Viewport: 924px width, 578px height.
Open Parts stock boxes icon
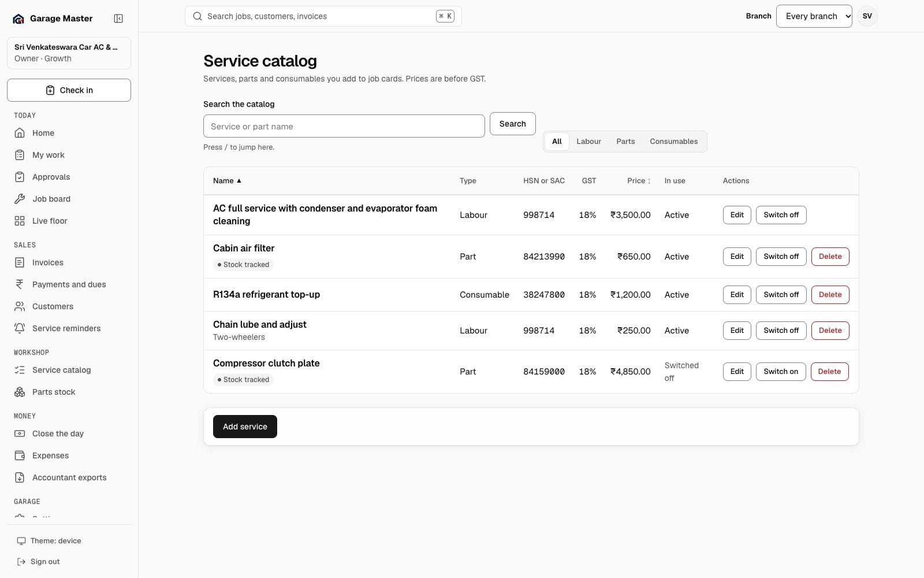click(20, 392)
